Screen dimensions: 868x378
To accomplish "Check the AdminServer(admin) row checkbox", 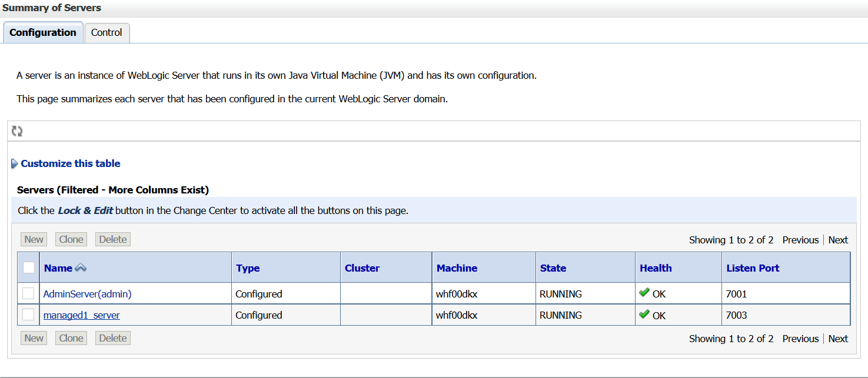I will point(28,293).
